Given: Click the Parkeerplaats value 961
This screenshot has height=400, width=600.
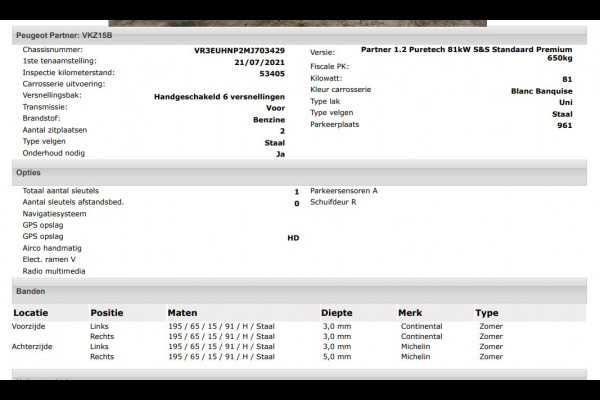Looking at the screenshot, I should [564, 126].
